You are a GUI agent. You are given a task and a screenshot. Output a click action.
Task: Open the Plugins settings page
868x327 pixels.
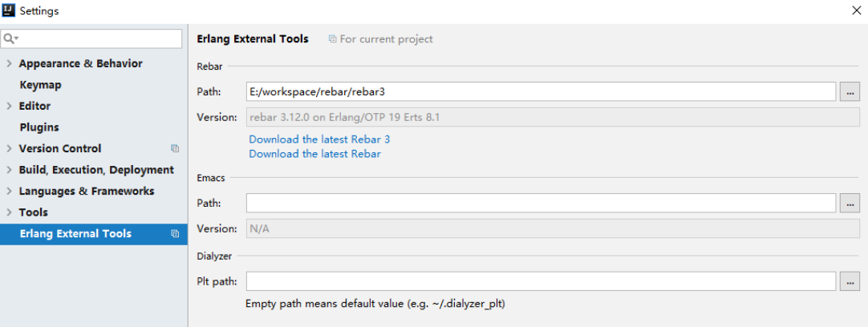tap(39, 127)
